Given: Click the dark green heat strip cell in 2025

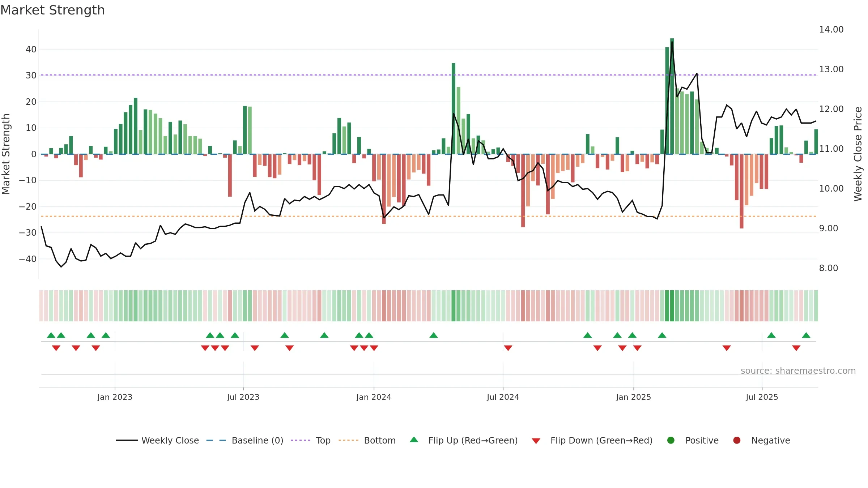Looking at the screenshot, I should tap(672, 306).
